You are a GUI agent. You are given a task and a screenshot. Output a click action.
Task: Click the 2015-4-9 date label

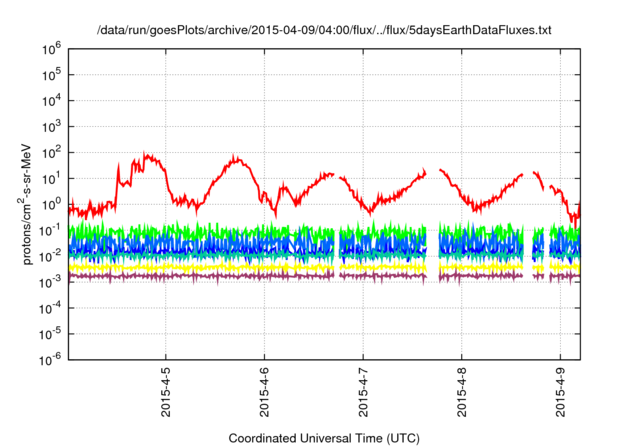[560, 392]
